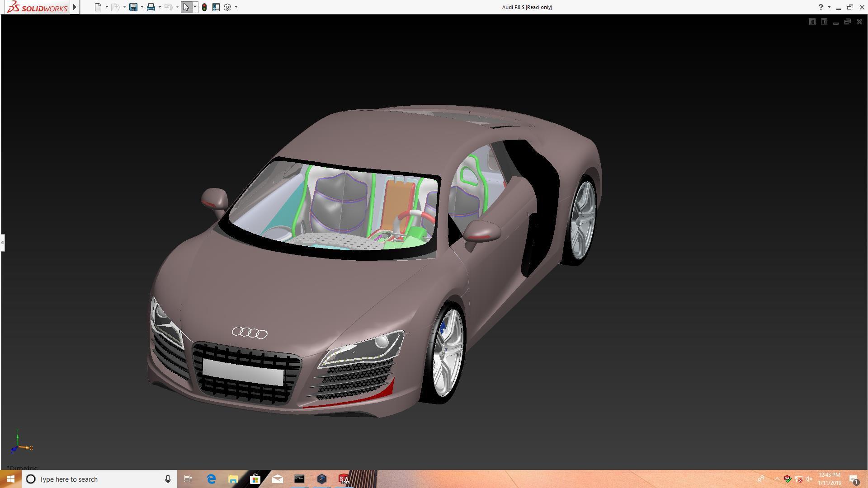Open dropdown arrow next to New
The image size is (868, 488).
pyautogui.click(x=107, y=7)
